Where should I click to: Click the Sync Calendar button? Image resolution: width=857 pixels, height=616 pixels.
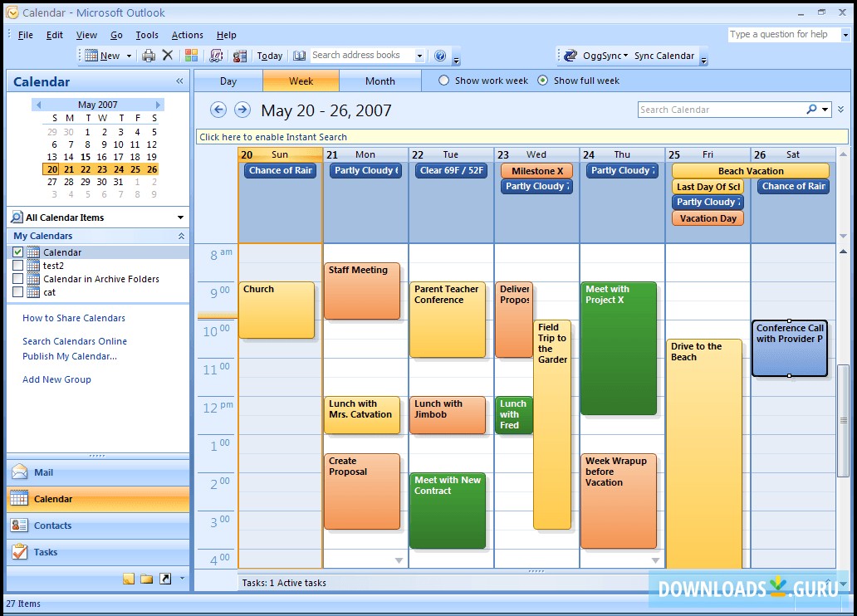point(664,56)
